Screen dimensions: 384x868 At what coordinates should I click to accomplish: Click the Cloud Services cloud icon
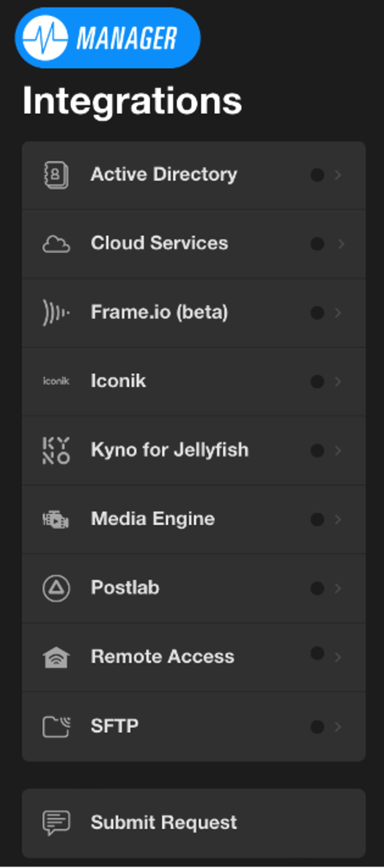pyautogui.click(x=56, y=244)
